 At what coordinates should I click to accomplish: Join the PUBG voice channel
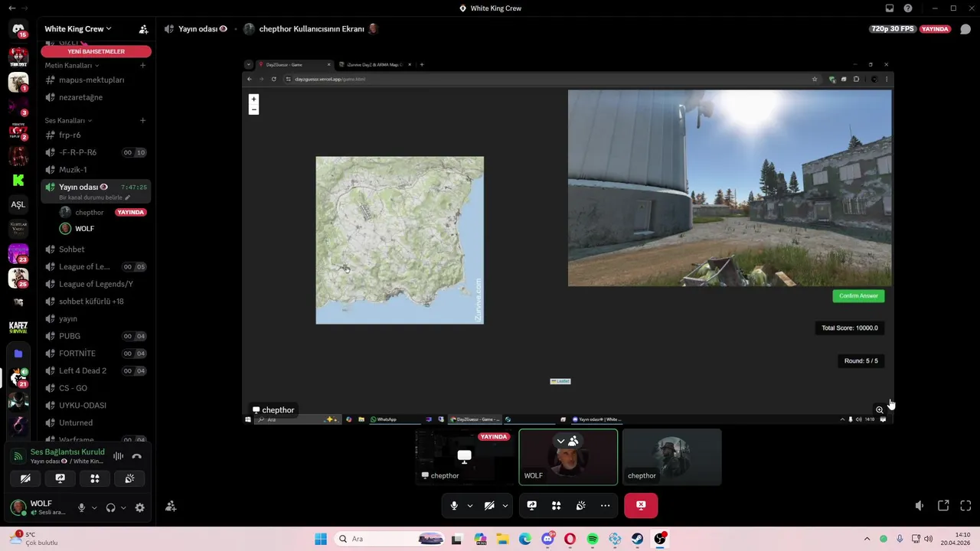coord(96,336)
